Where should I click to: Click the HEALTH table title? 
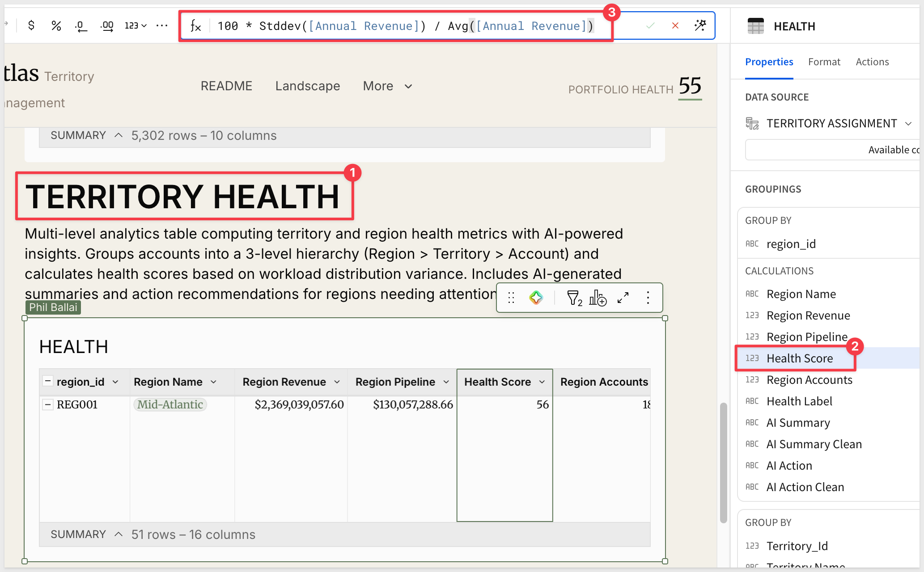pyautogui.click(x=74, y=347)
